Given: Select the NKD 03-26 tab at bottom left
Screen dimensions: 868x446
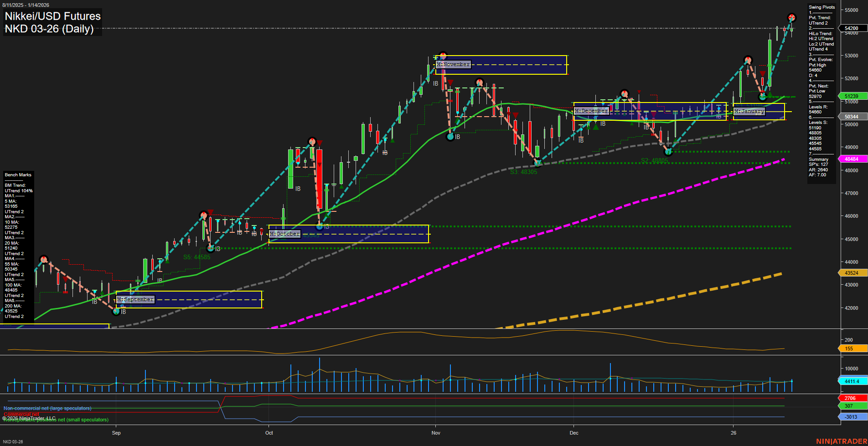Looking at the screenshot, I should (14, 441).
